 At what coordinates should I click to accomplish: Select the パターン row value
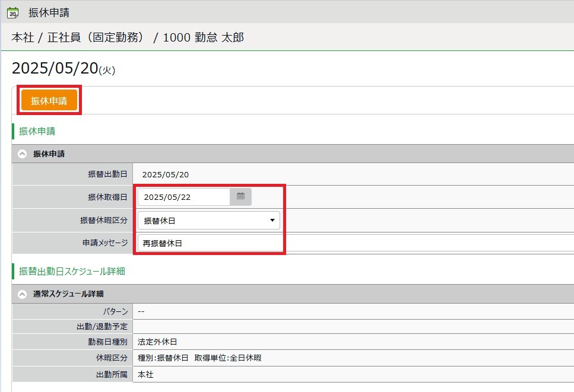[141, 311]
